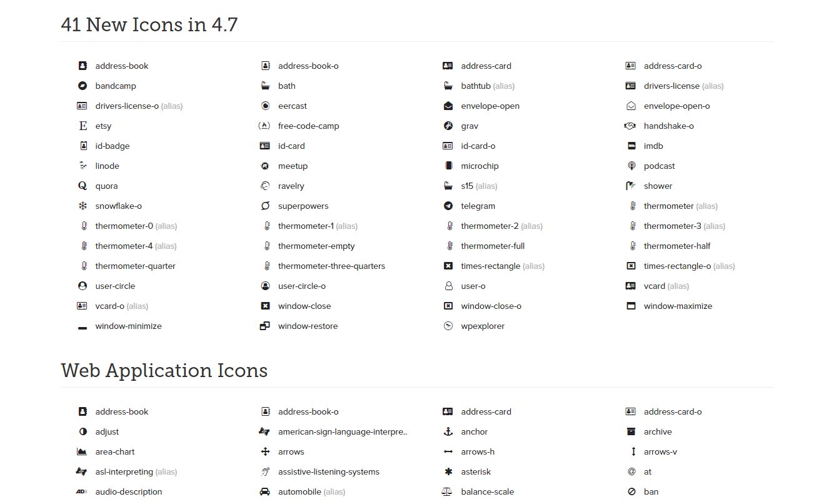The image size is (814, 504).
Task: Click the balance-scale icon glyph
Action: click(x=448, y=491)
